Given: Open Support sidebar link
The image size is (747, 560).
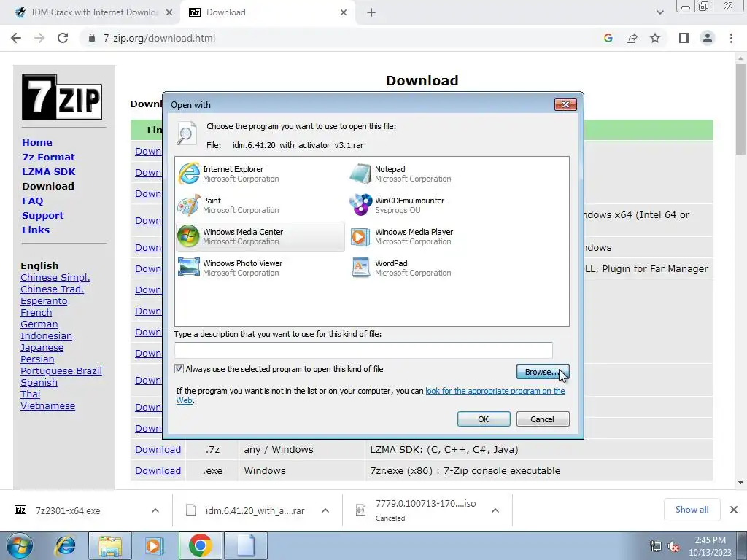Looking at the screenshot, I should (42, 215).
